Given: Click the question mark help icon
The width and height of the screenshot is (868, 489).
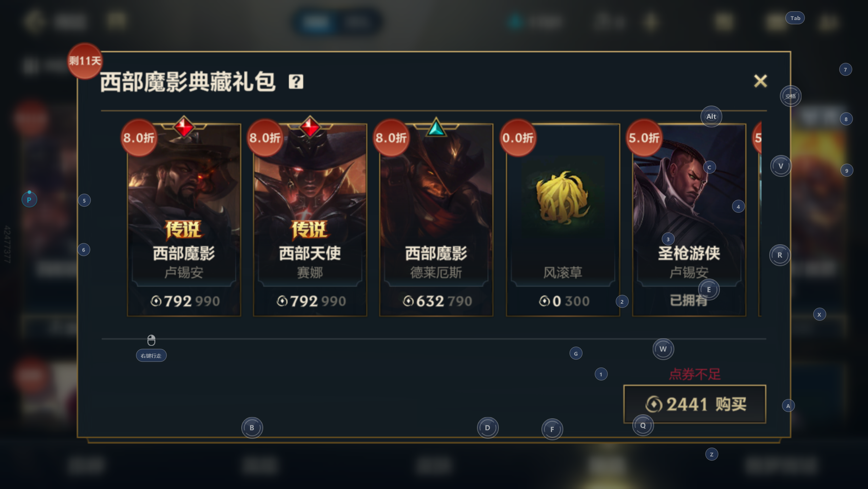Looking at the screenshot, I should click(x=296, y=82).
